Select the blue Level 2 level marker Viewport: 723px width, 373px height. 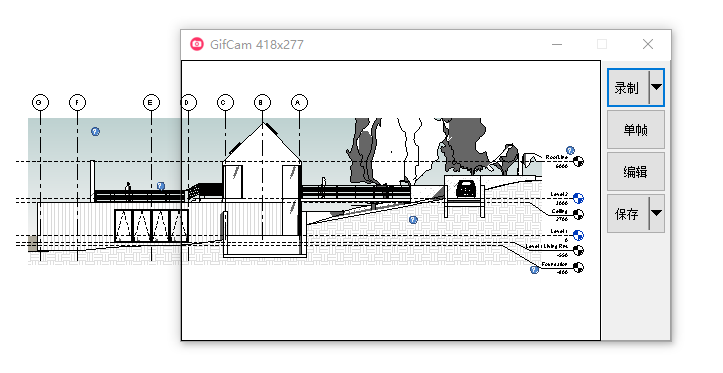[x=578, y=198]
